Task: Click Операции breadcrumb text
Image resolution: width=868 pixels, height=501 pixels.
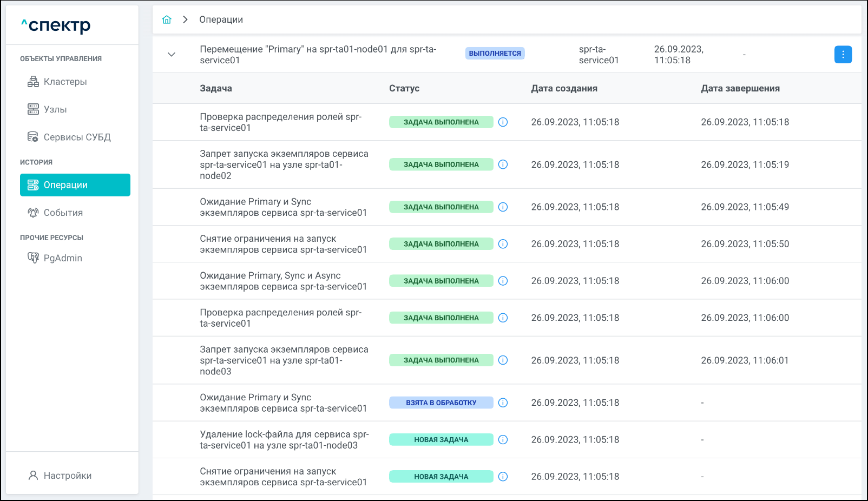Action: [221, 19]
